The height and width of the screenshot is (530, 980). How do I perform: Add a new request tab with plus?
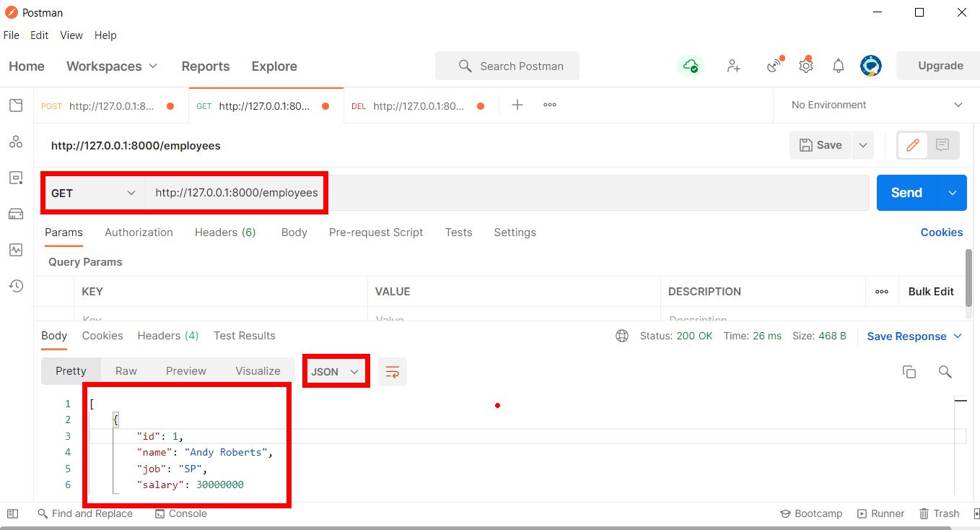[x=517, y=105]
